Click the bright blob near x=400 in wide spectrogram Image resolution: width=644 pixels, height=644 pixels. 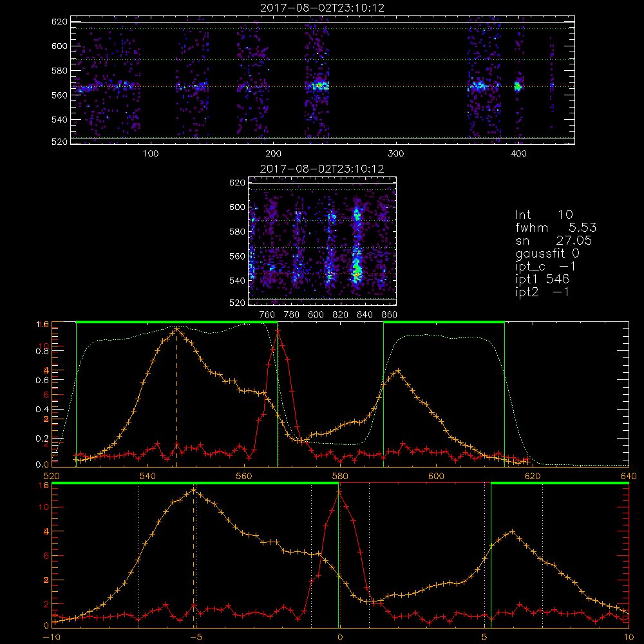(x=518, y=87)
